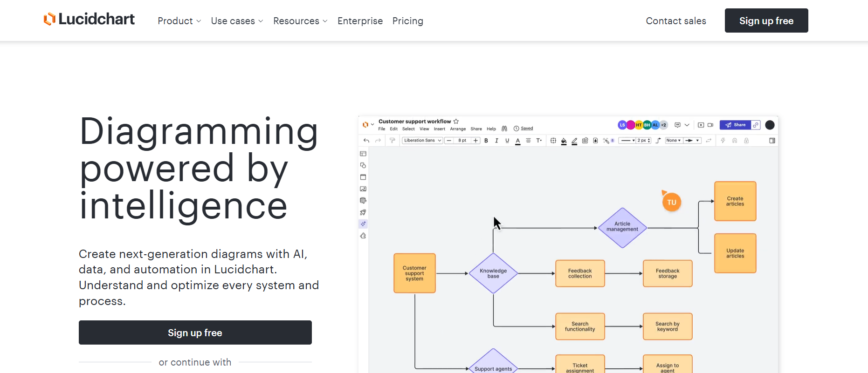Click the 8 pt font size field
Image resolution: width=868 pixels, height=373 pixels.
(462, 141)
